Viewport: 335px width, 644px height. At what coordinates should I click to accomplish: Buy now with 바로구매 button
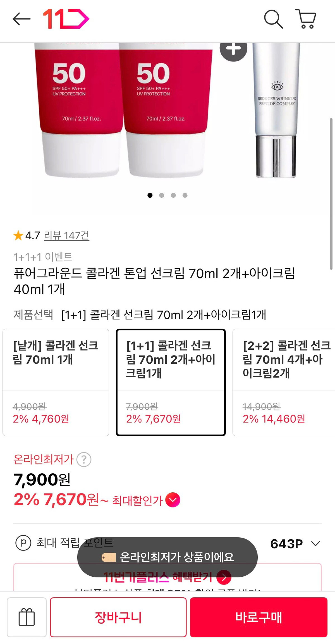tap(259, 617)
